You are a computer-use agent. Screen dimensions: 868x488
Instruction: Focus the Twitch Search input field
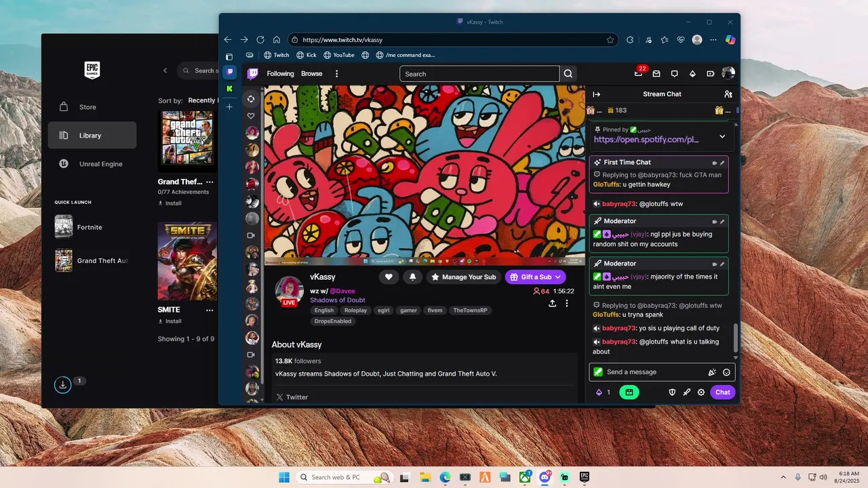[x=479, y=74]
